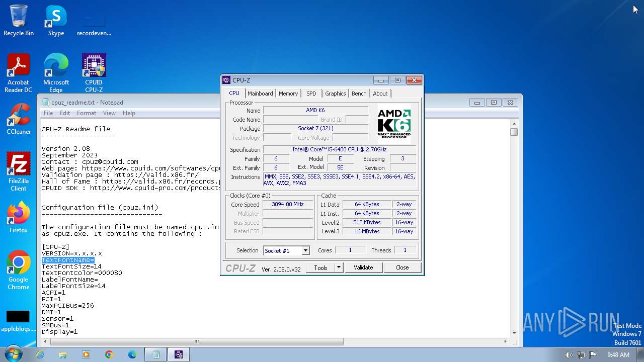Launch Firefox desktop shortcut
644x362 pixels.
click(x=19, y=217)
